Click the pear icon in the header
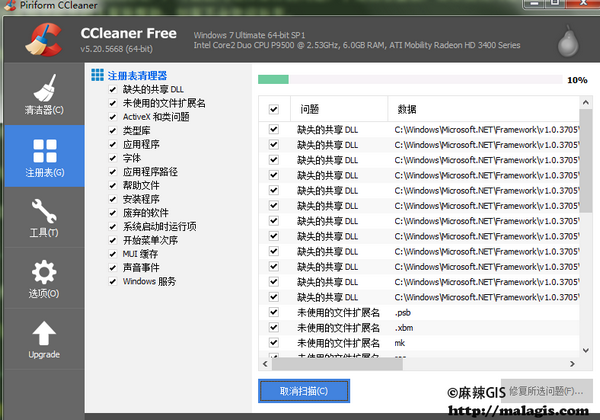 tap(568, 41)
